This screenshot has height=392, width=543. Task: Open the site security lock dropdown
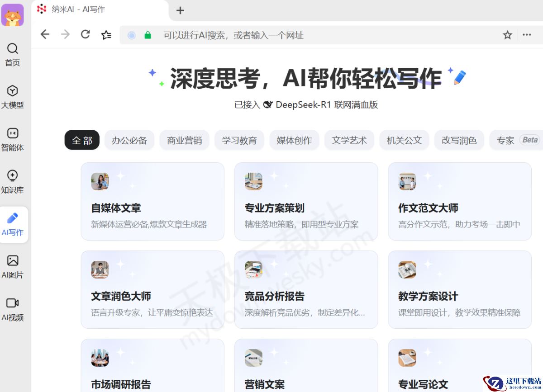coord(148,35)
